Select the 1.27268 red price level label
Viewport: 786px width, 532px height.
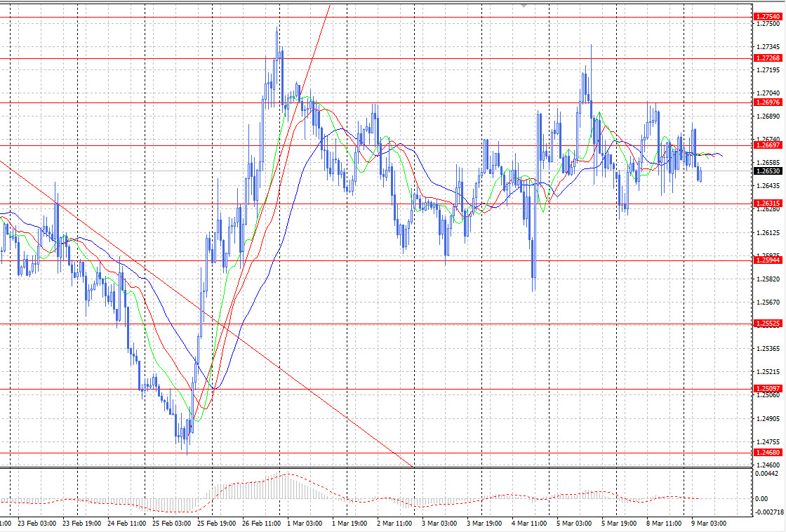pyautogui.click(x=768, y=58)
